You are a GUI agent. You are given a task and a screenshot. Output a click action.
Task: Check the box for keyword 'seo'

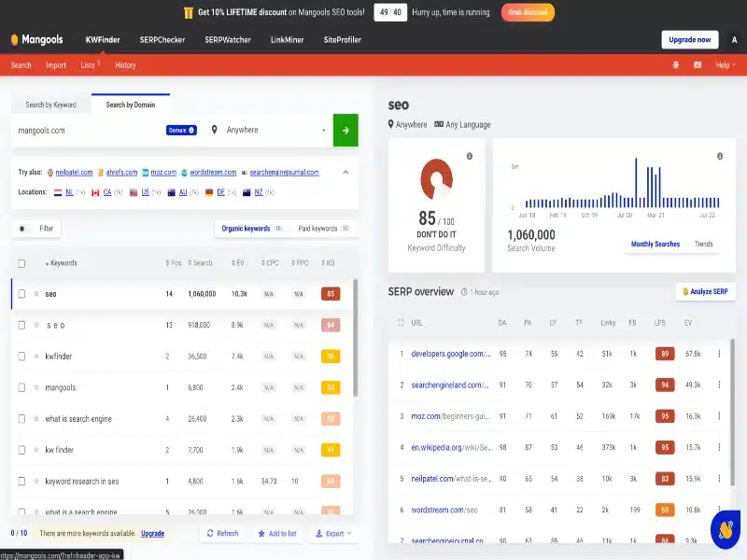(21, 294)
